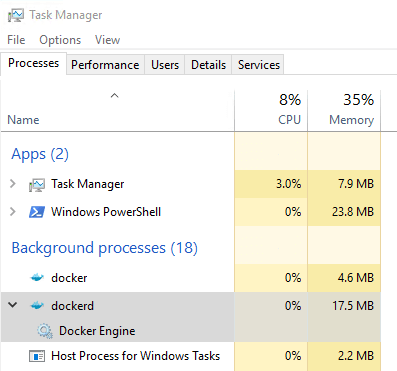Click the docker whale icon
397x371 pixels.
click(x=37, y=277)
